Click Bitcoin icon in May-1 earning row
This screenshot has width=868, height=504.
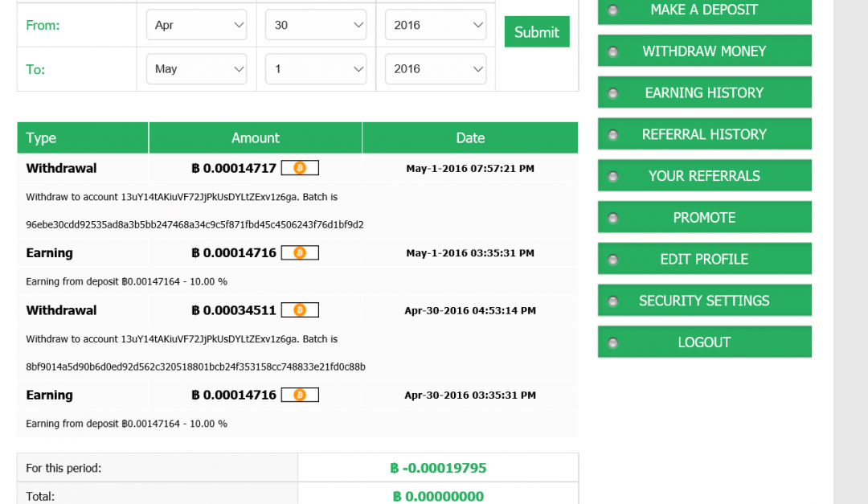coord(300,253)
